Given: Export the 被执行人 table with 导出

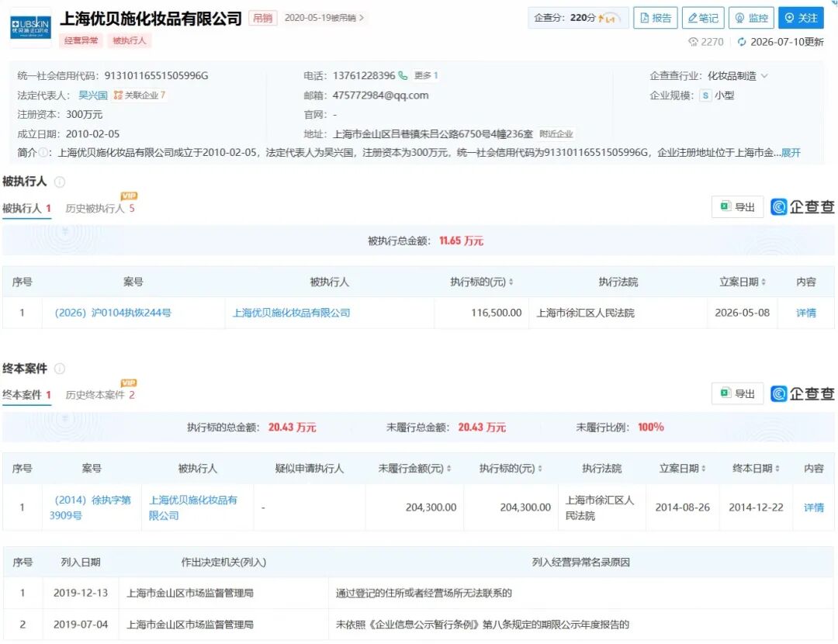Looking at the screenshot, I should tap(737, 207).
